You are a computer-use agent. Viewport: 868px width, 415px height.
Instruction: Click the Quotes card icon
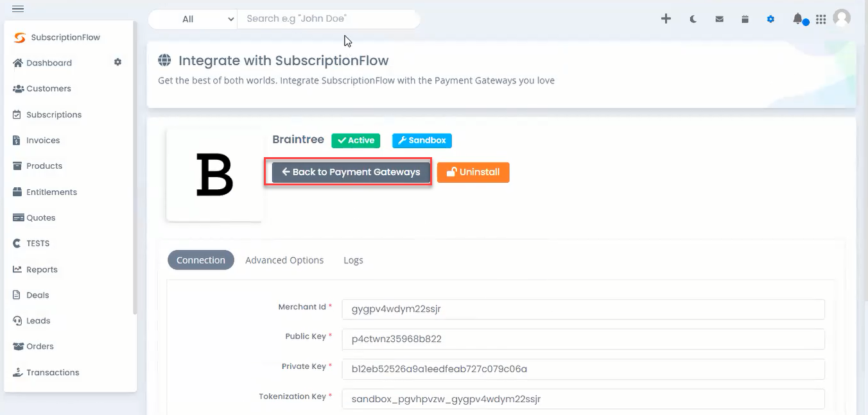coord(18,217)
